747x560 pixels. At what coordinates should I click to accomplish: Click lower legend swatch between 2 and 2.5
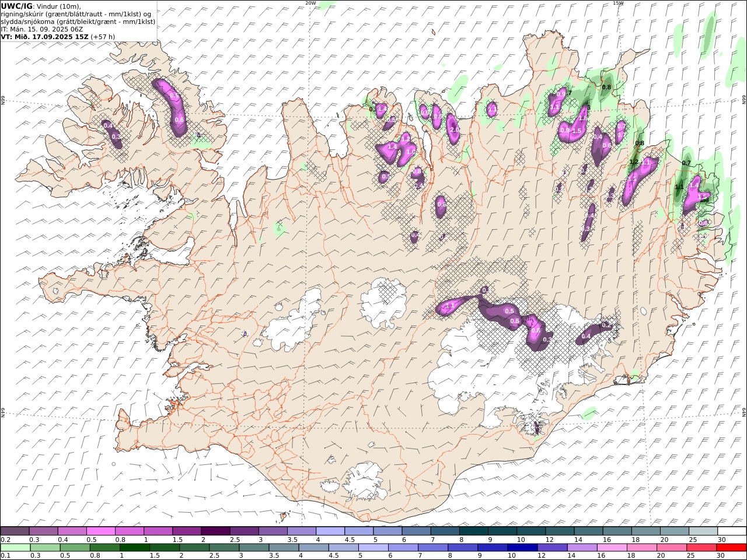coord(194,548)
